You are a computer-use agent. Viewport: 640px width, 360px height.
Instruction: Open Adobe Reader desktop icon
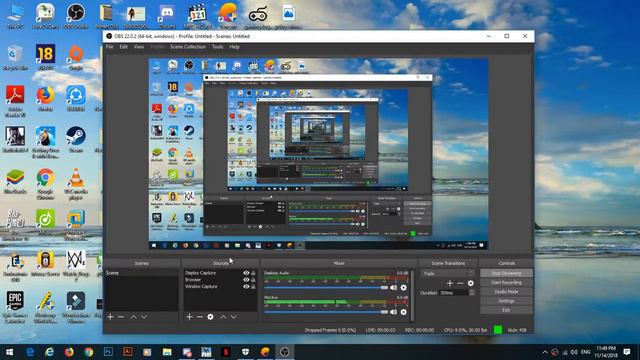tap(15, 101)
